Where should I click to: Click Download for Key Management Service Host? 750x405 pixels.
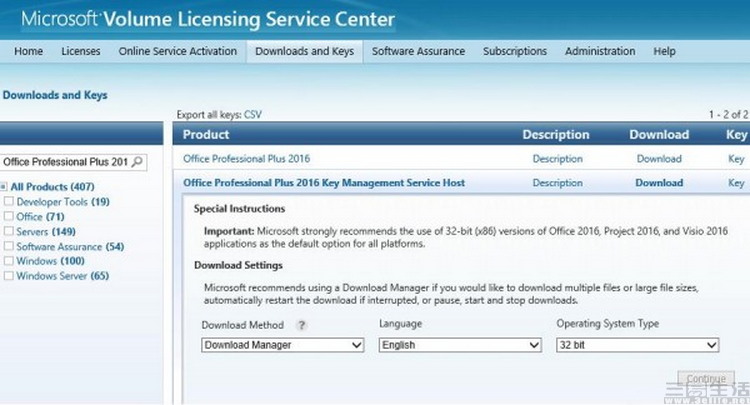(x=659, y=183)
